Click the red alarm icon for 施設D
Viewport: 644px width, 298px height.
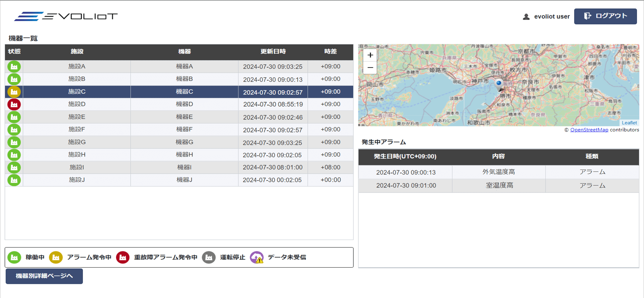click(14, 104)
